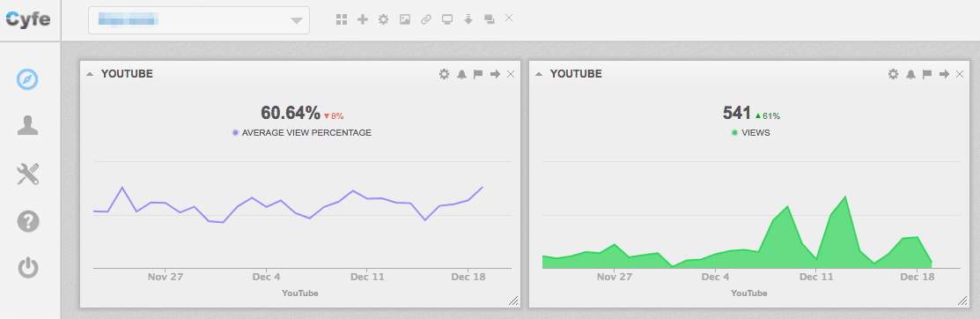Collapse the Views YouTube widget
Image resolution: width=980 pixels, height=319 pixels.
click(x=539, y=74)
